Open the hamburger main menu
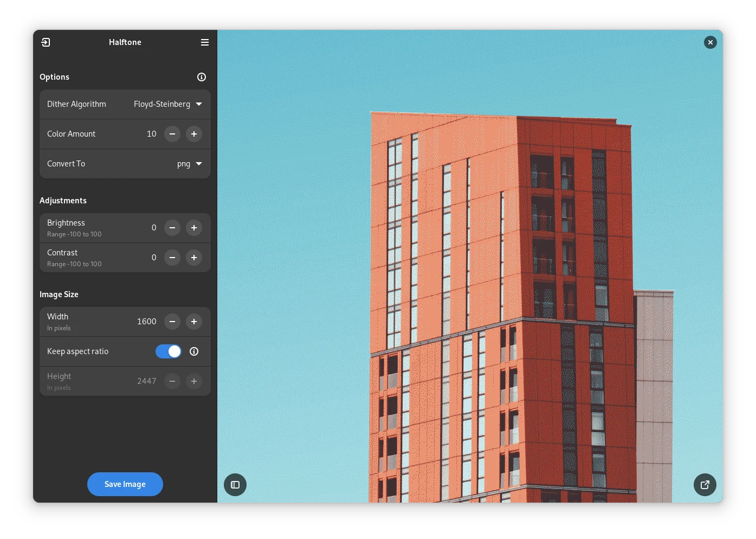Viewport: 756px width, 539px height. (x=205, y=42)
